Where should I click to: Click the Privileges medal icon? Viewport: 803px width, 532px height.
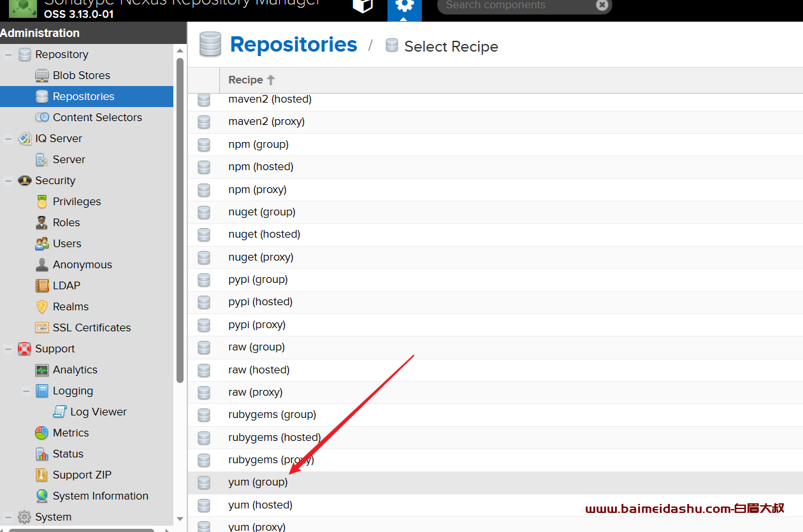[42, 201]
